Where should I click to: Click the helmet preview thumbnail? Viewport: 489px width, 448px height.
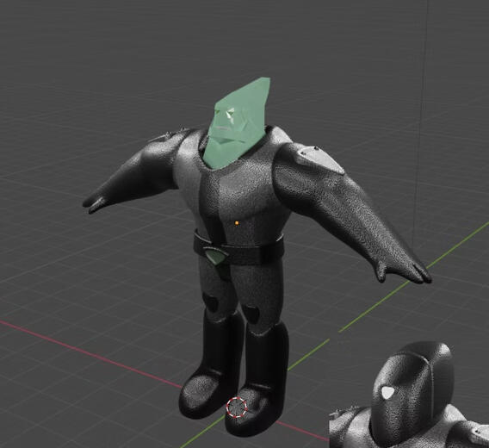tap(409, 395)
